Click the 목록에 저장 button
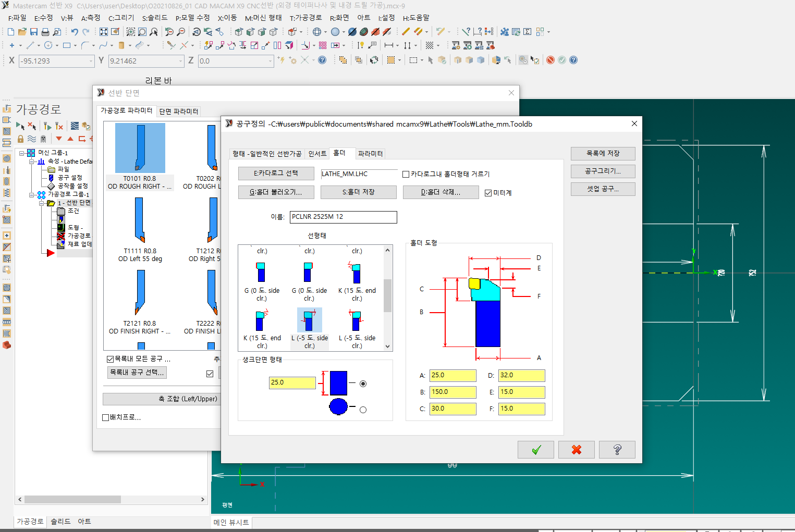Viewport: 795px width, 532px height. pyautogui.click(x=603, y=154)
